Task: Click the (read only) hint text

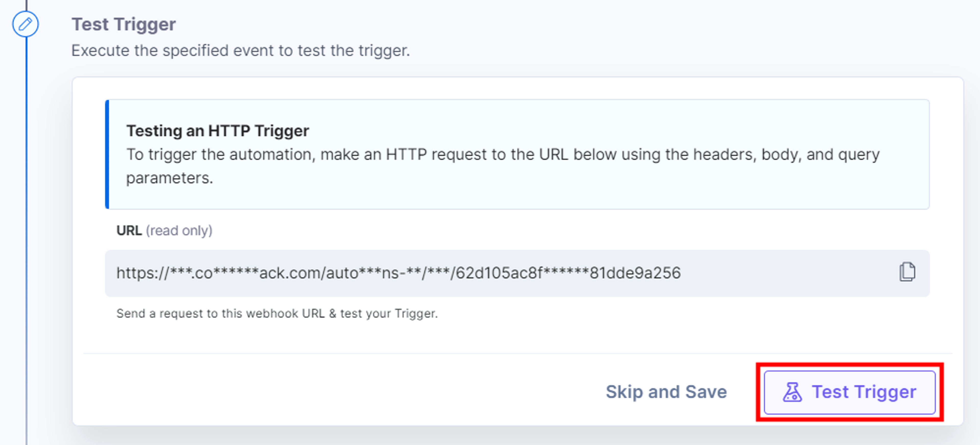Action: tap(179, 231)
